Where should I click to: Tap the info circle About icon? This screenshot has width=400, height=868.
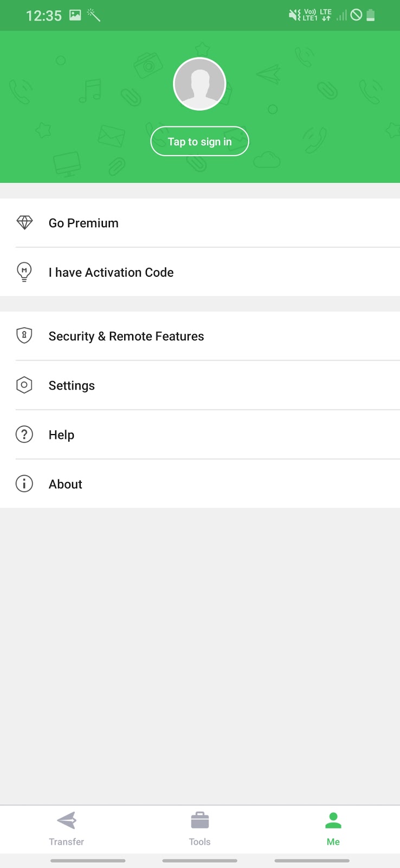pos(24,484)
